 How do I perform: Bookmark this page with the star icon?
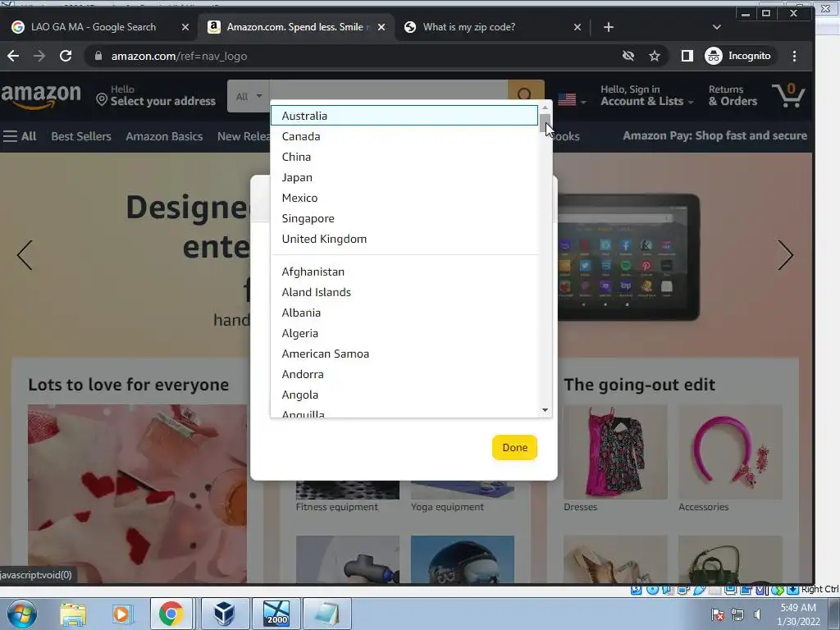coord(654,56)
